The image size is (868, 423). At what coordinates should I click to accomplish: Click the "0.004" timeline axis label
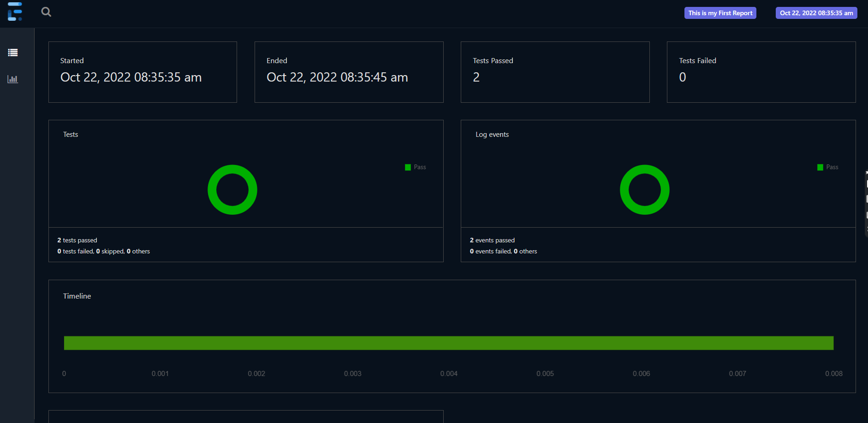point(449,374)
